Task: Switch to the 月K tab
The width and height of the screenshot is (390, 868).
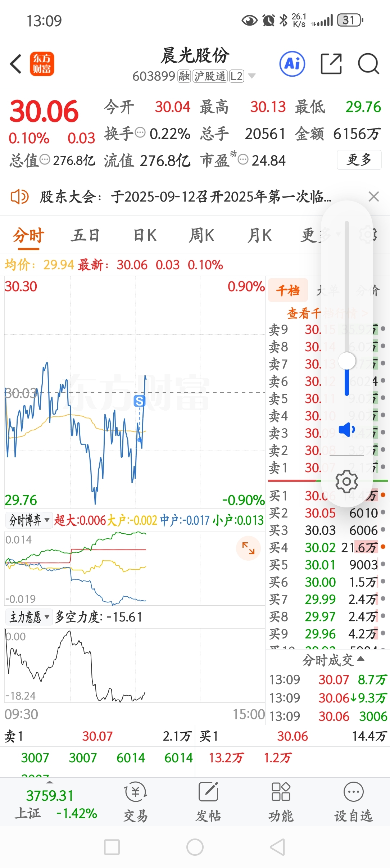Action: (259, 235)
